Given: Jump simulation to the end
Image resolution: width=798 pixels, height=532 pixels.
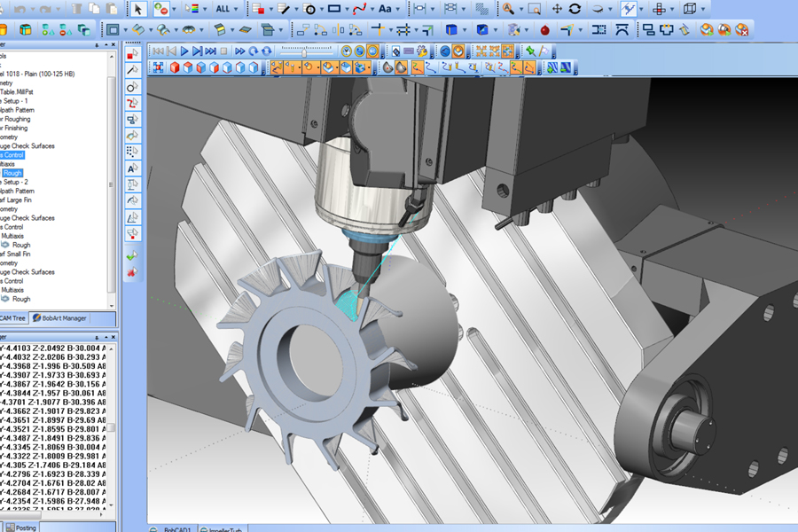Looking at the screenshot, I should [211, 51].
